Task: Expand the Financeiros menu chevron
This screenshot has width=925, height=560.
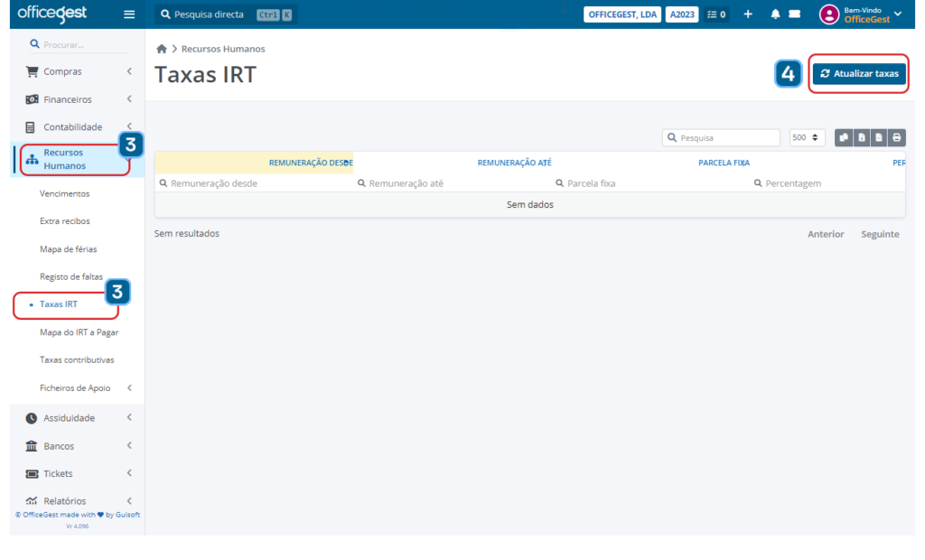Action: pyautogui.click(x=129, y=99)
